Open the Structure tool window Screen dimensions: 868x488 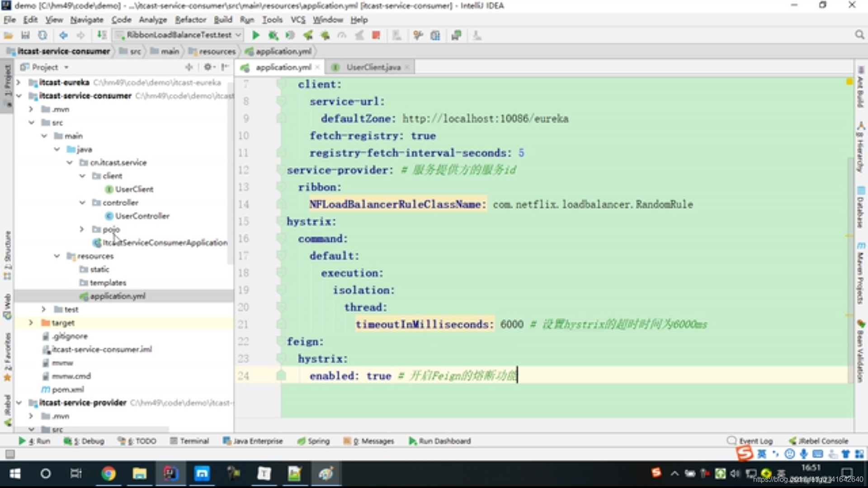pyautogui.click(x=7, y=255)
